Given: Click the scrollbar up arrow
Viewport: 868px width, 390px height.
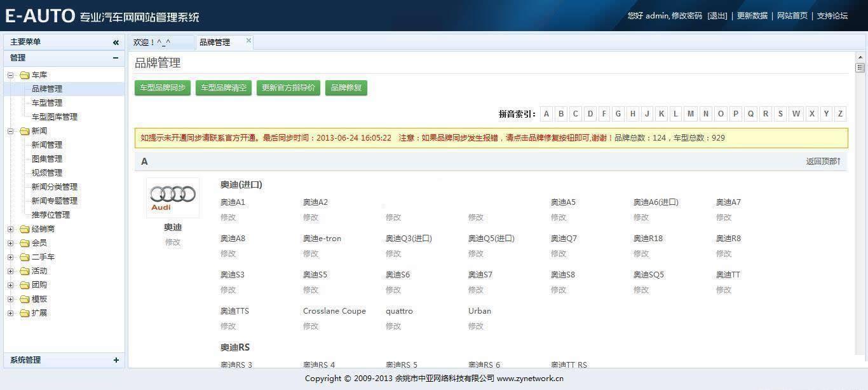Looking at the screenshot, I should 860,57.
